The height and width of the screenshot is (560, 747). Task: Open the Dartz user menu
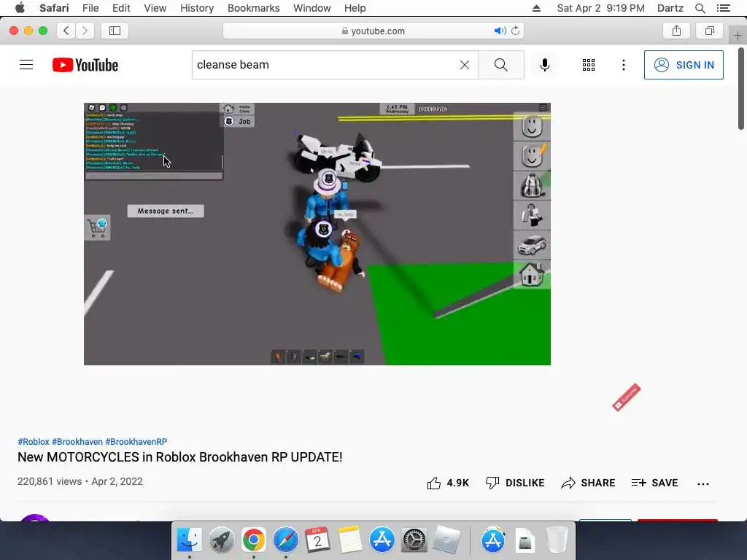point(670,8)
